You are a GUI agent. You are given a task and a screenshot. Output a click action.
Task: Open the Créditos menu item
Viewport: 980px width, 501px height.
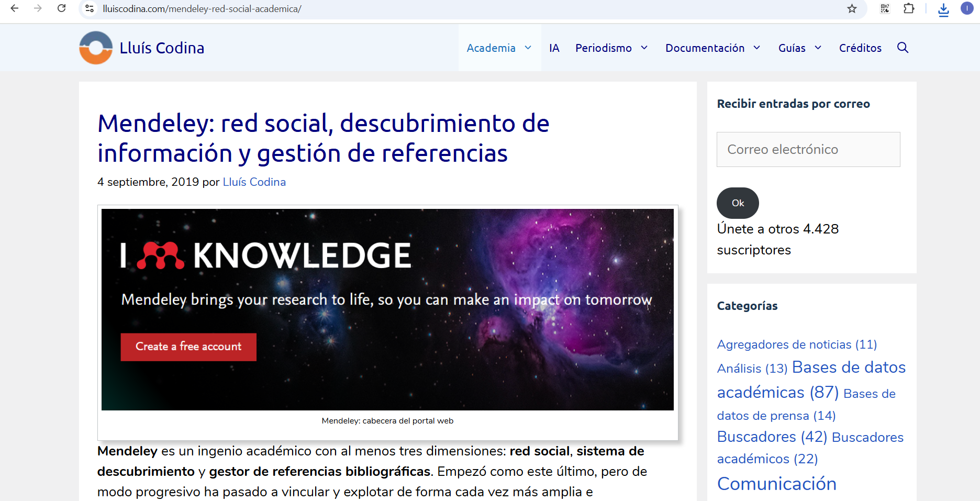point(860,48)
